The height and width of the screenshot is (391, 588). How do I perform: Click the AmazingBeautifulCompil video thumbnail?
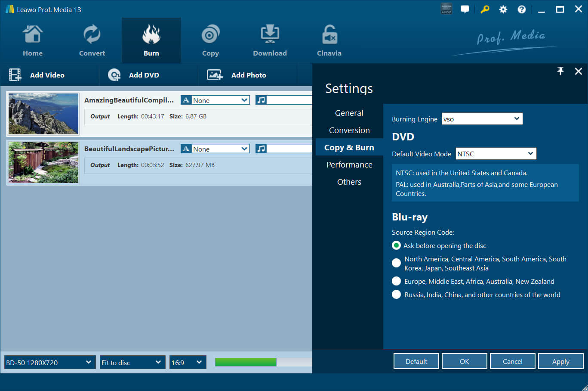coord(43,114)
